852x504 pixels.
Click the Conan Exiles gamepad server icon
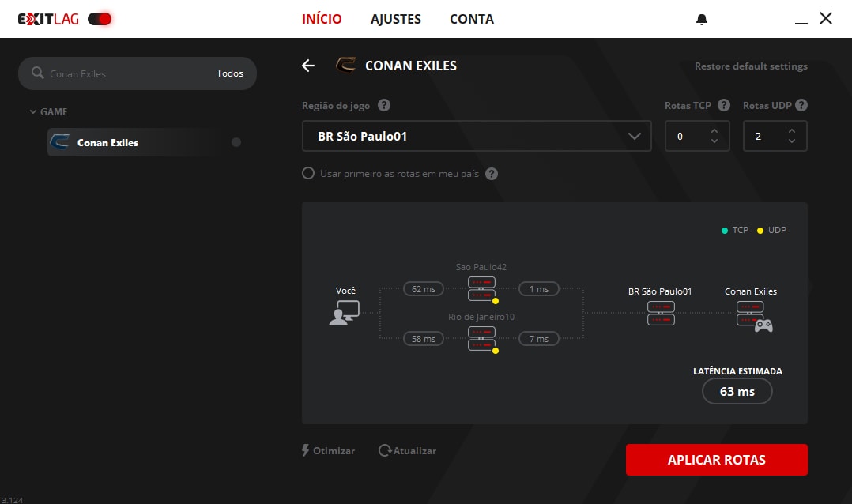(753, 314)
